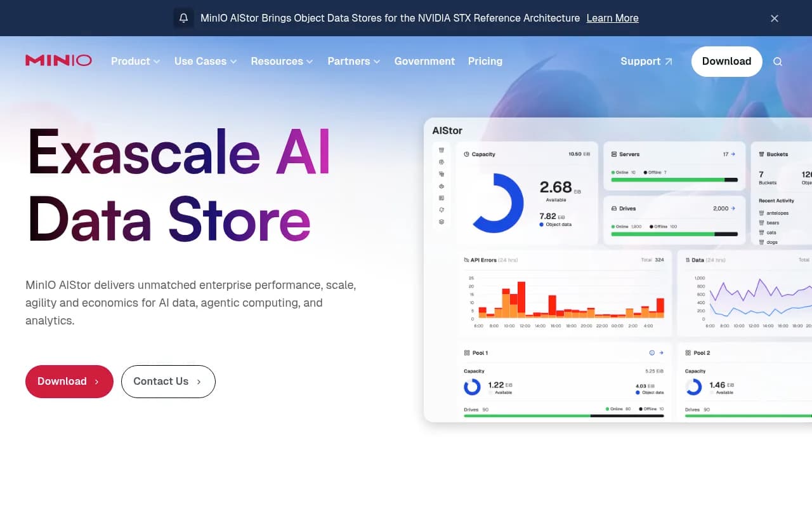Viewport: 812px width, 508px height.
Task: Click the icon next to the Data heading
Action: [x=688, y=260]
